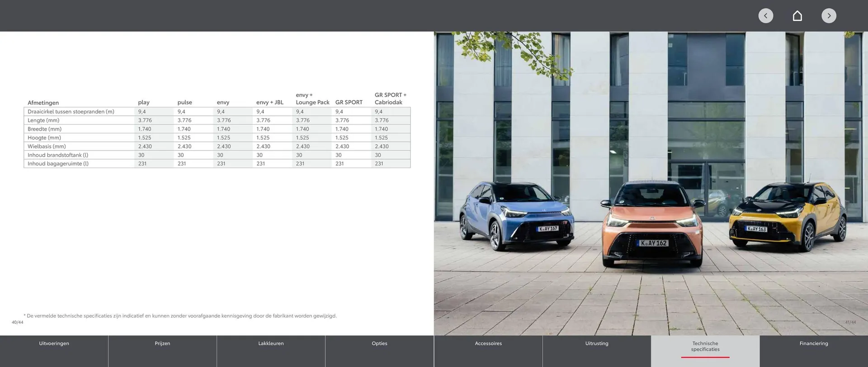Open the Uitrusting tab
Image resolution: width=868 pixels, height=367 pixels.
(597, 351)
